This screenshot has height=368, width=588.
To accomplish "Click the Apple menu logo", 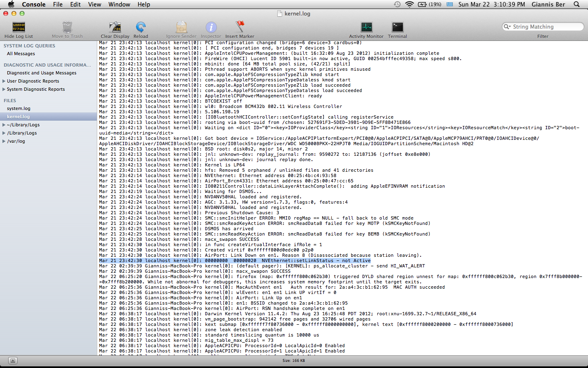I will (x=11, y=4).
